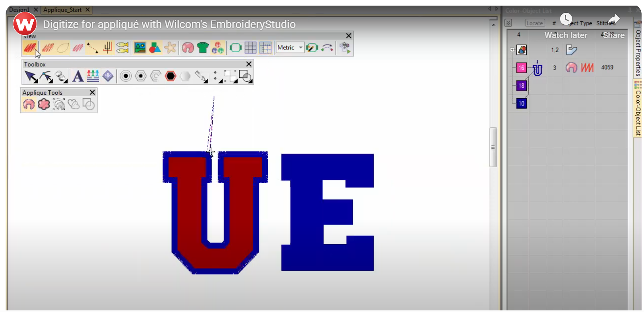Choose the Reshape Object tool
The width and height of the screenshot is (644, 312).
point(46,76)
